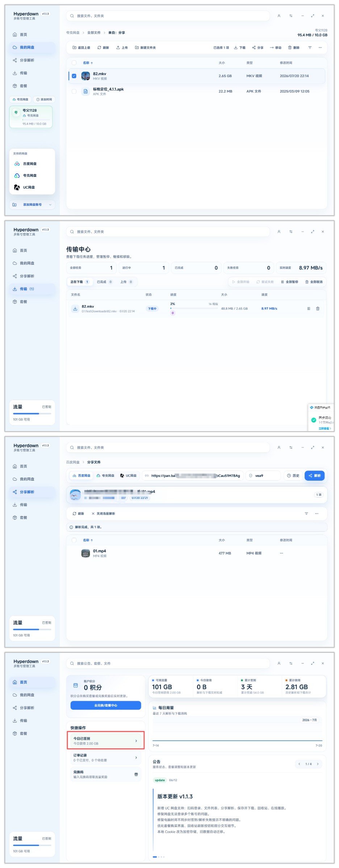The width and height of the screenshot is (339, 868).
Task: Click the blue 解析 button
Action: [x=314, y=476]
